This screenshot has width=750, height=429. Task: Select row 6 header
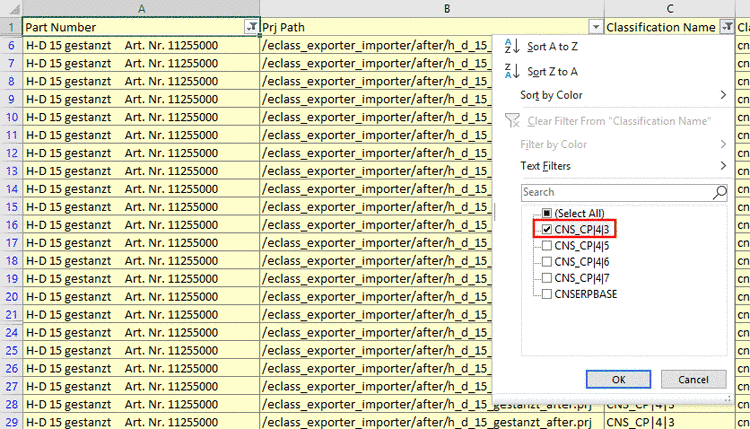(11, 45)
